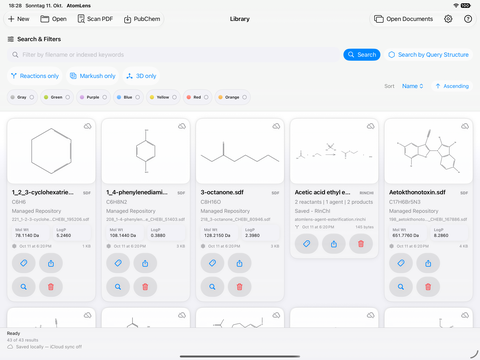Screen dimensions: 480x360
Task: Select the 3-octanone.sdf filename
Action: click(x=222, y=192)
